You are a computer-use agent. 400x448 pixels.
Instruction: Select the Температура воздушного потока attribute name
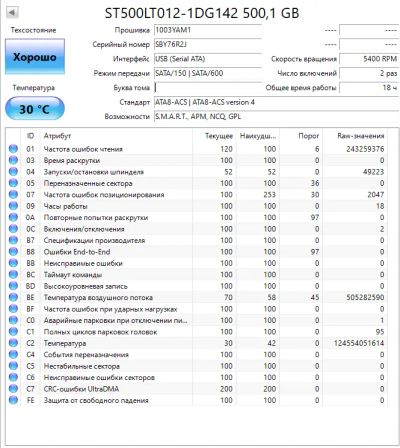coord(98,297)
